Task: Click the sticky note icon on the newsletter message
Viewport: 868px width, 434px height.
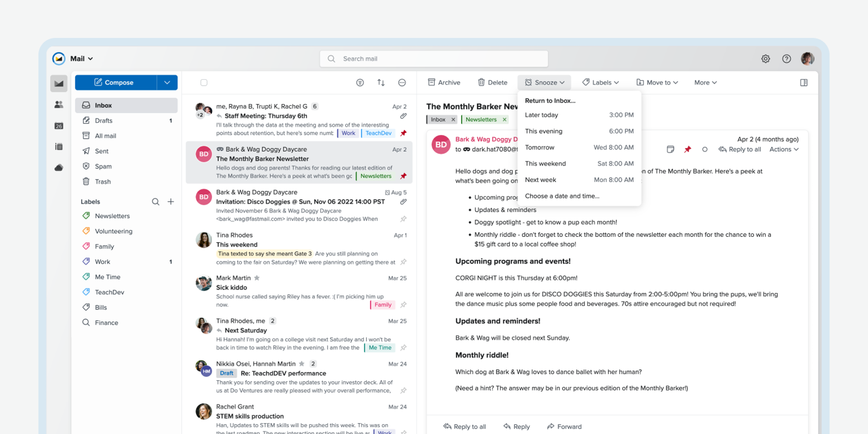Action: 670,149
